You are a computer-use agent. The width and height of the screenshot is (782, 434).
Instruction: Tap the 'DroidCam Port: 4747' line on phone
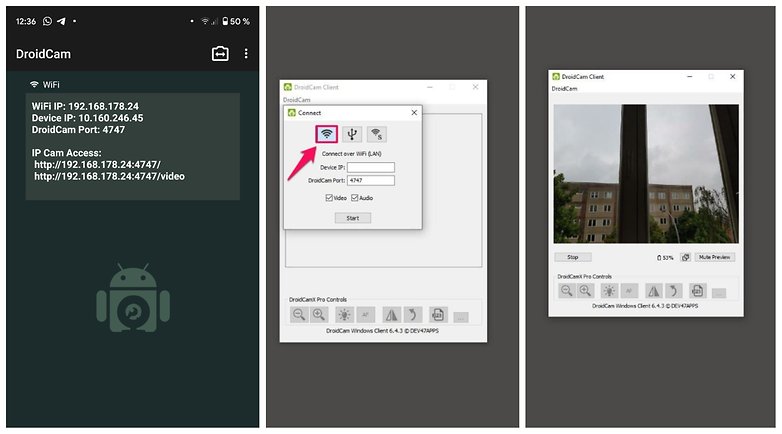(x=78, y=130)
